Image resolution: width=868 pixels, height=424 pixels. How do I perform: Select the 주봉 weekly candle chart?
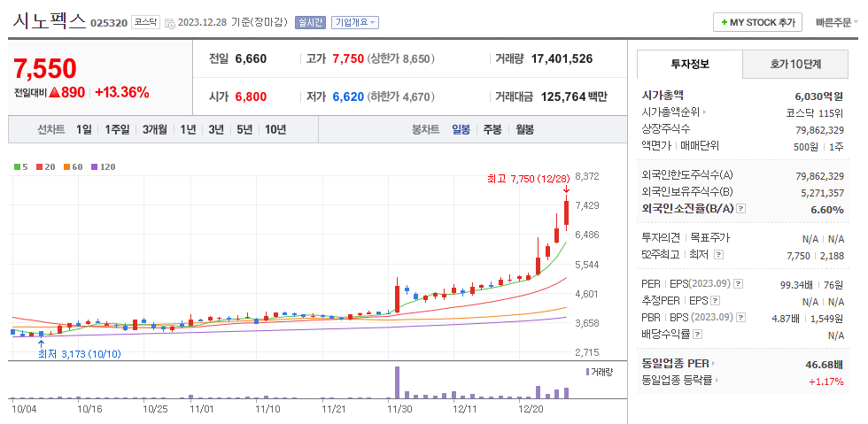click(492, 129)
